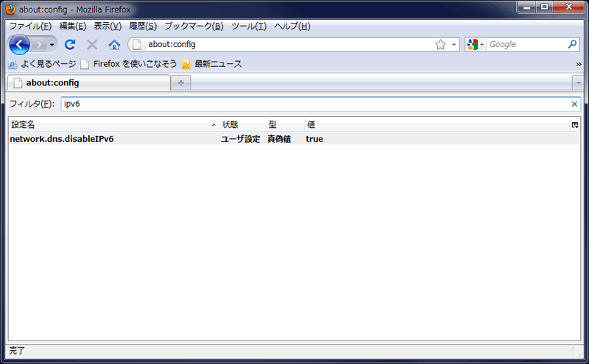Open the ファイル(F) menu
The height and width of the screenshot is (364, 589).
pos(30,26)
